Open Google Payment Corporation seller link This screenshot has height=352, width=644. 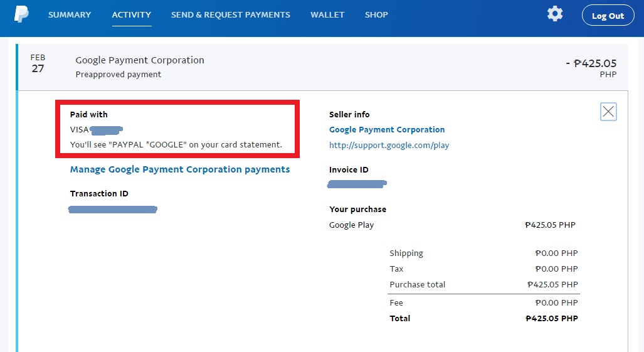click(387, 129)
